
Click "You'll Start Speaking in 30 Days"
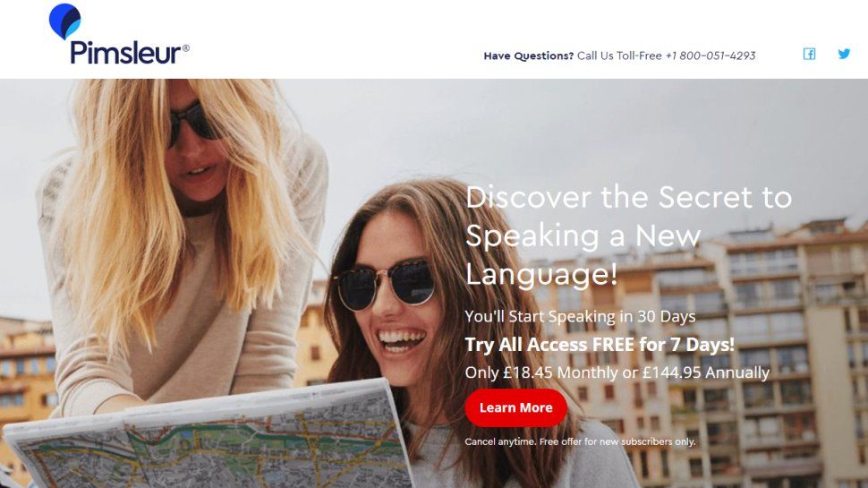click(x=580, y=316)
